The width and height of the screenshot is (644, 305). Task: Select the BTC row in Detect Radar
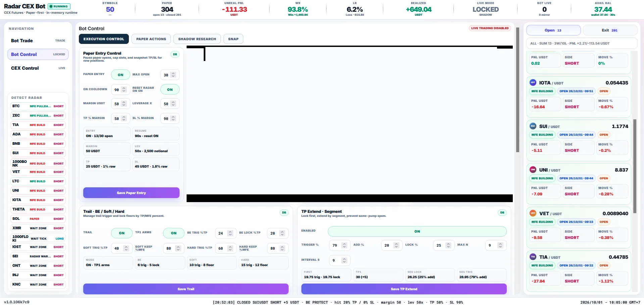(38, 106)
